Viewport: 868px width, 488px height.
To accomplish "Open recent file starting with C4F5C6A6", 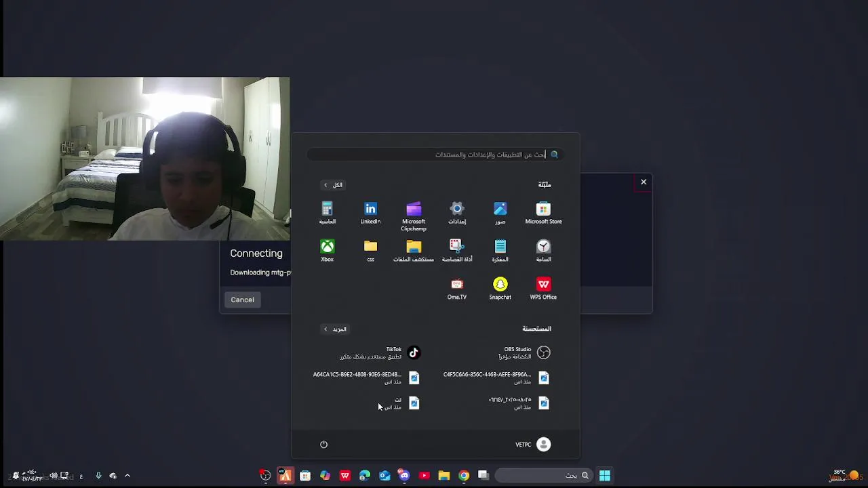I will pos(497,378).
